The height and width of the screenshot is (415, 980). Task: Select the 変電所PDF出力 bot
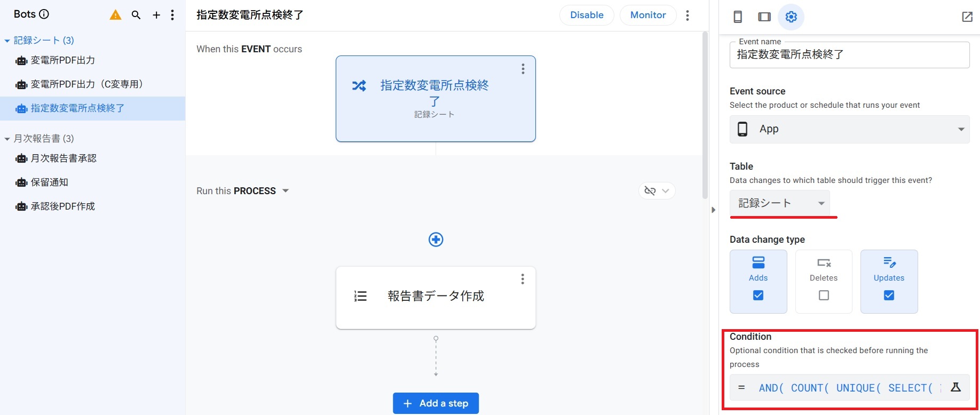(x=63, y=60)
